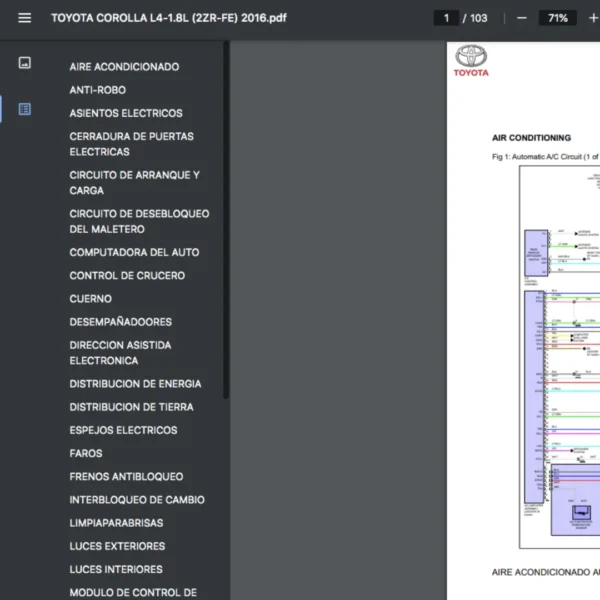The height and width of the screenshot is (600, 600).
Task: Go to CERRADURA DE PUERTAS ELECTRICAS section
Action: tap(132, 144)
